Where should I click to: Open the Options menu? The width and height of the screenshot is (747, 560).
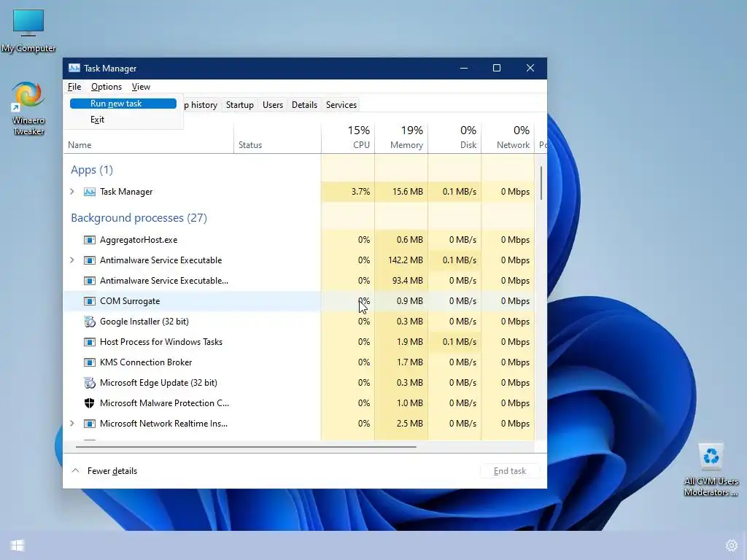[107, 87]
